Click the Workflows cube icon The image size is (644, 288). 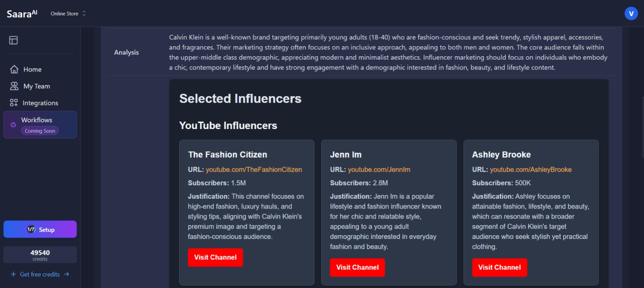13,125
